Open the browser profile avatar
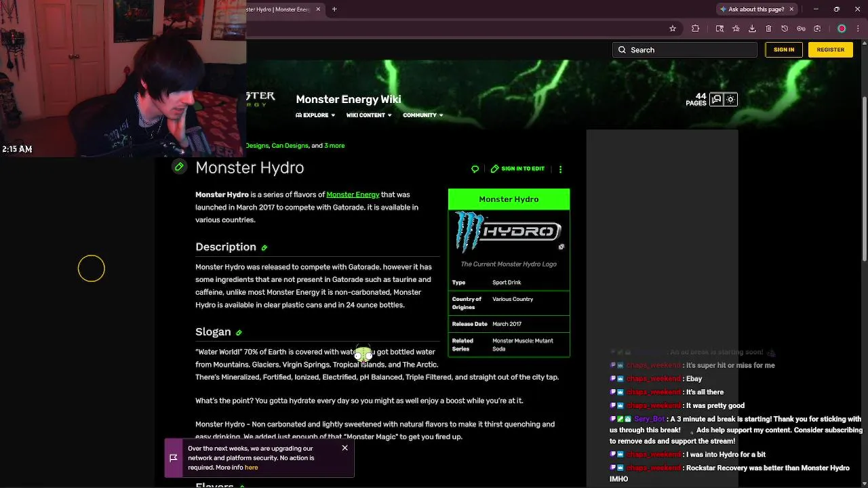This screenshot has height=488, width=868. point(842,28)
